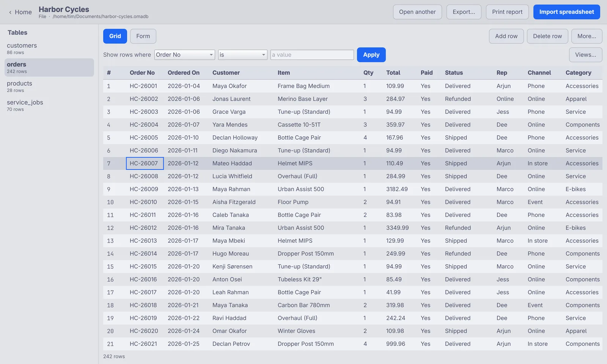
Task: Click the Open another button
Action: pos(417,12)
